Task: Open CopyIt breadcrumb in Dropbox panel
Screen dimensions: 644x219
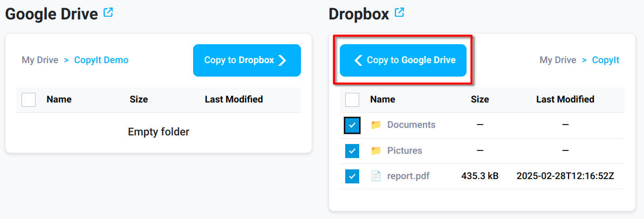Action: coord(606,60)
